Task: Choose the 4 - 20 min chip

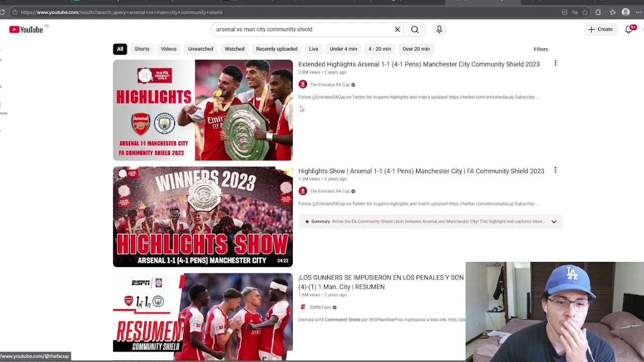Action: (379, 49)
